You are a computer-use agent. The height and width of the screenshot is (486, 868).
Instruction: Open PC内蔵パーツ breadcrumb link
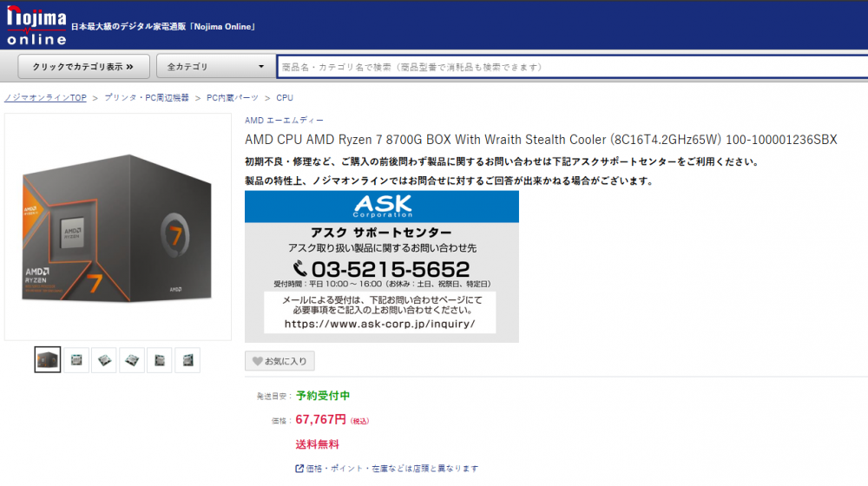coord(233,97)
